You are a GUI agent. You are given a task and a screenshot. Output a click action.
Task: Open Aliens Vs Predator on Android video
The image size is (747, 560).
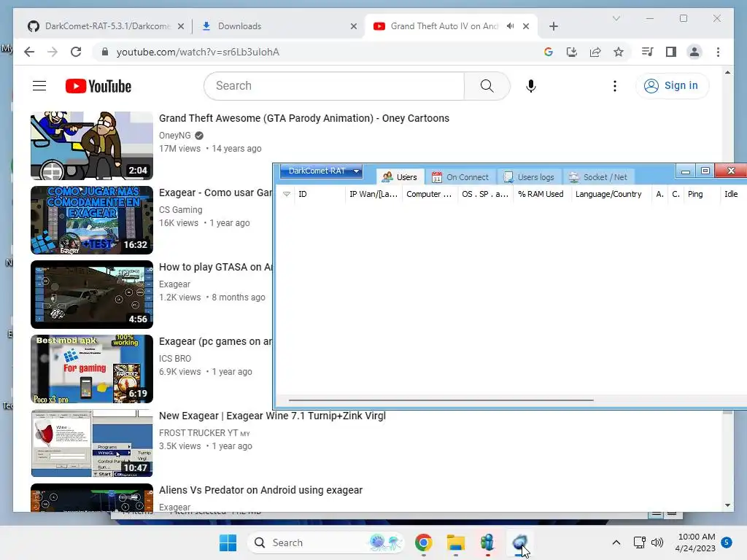[260, 490]
